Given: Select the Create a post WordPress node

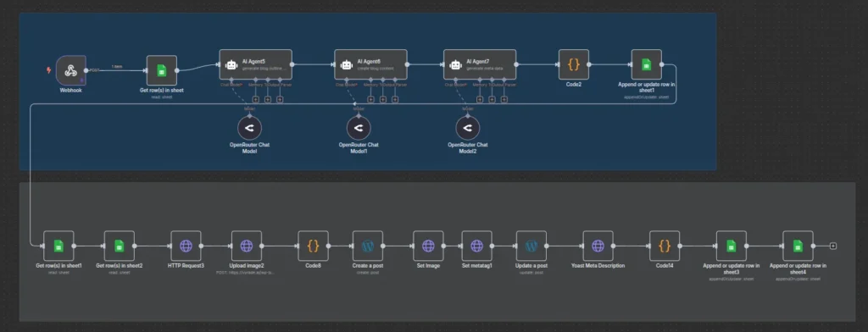Looking at the screenshot, I should [368, 246].
